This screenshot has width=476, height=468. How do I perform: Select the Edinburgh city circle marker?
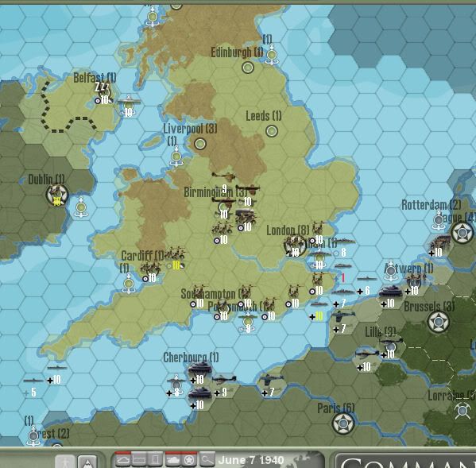pos(248,68)
